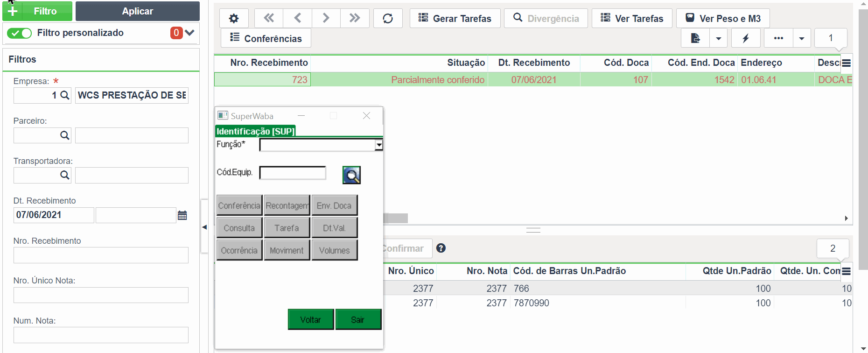Click the grid 1 indicator box

pos(831,38)
